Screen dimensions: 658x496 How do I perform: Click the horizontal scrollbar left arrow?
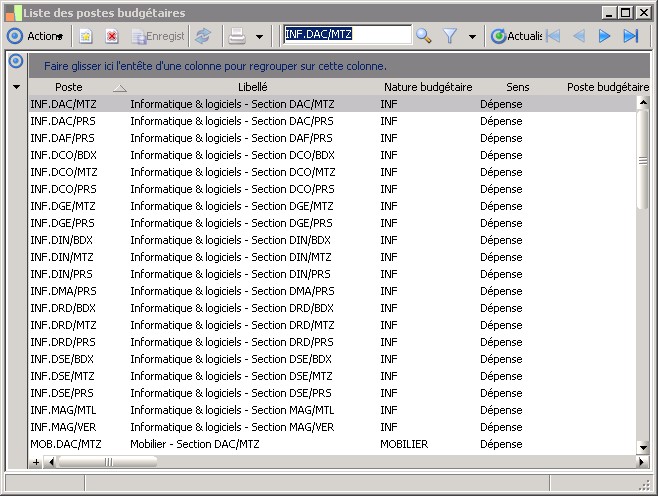pyautogui.click(x=51, y=462)
